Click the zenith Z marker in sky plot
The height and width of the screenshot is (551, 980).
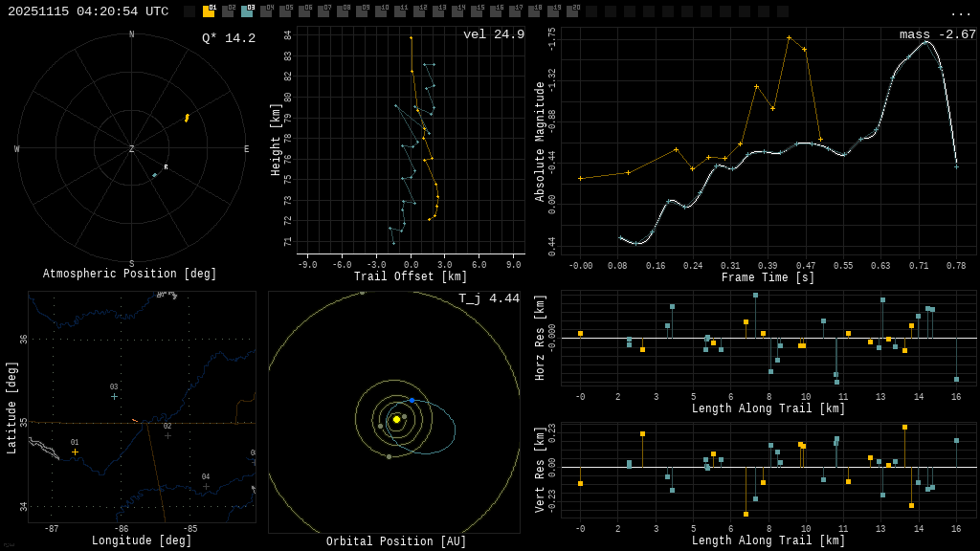tap(132, 149)
